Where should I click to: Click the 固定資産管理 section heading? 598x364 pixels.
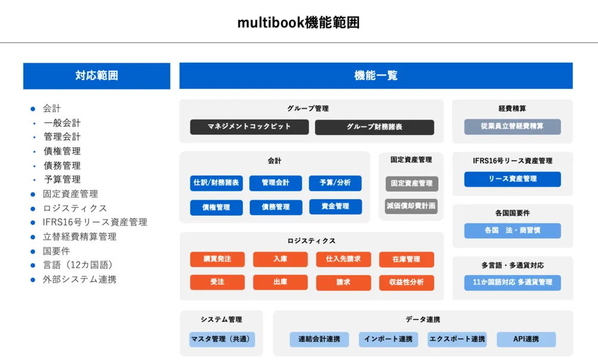[411, 160]
